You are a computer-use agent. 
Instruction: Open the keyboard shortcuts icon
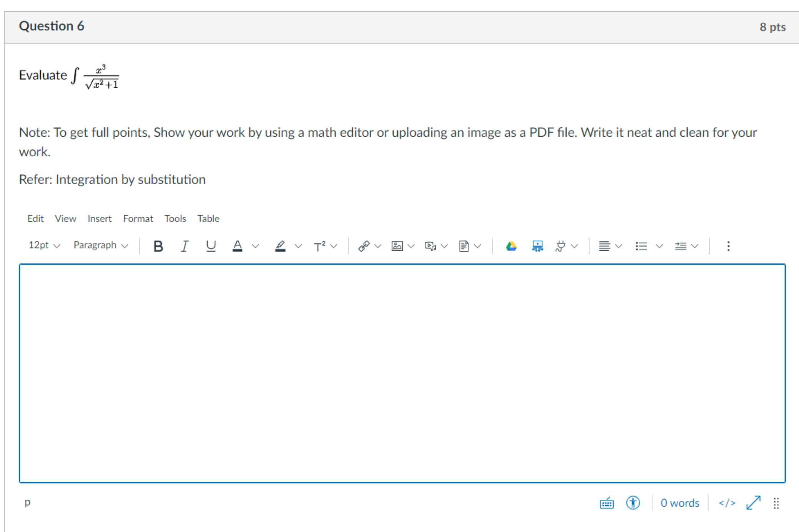tap(606, 503)
